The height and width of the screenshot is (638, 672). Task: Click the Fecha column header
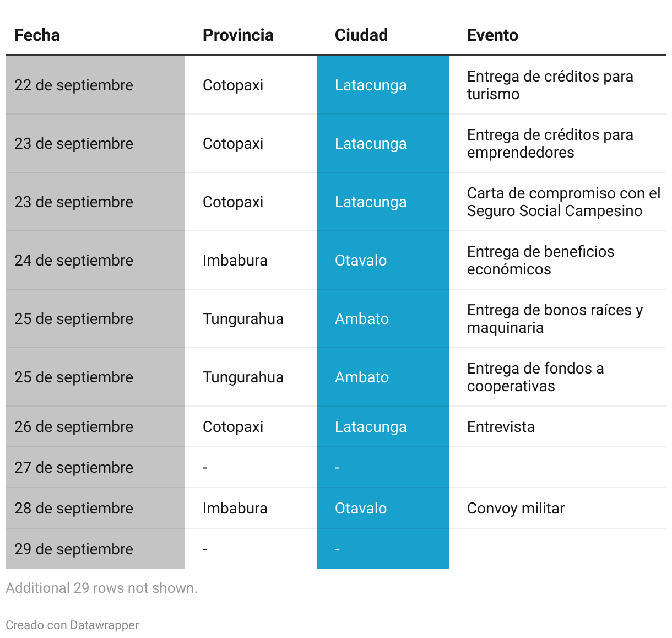37,35
